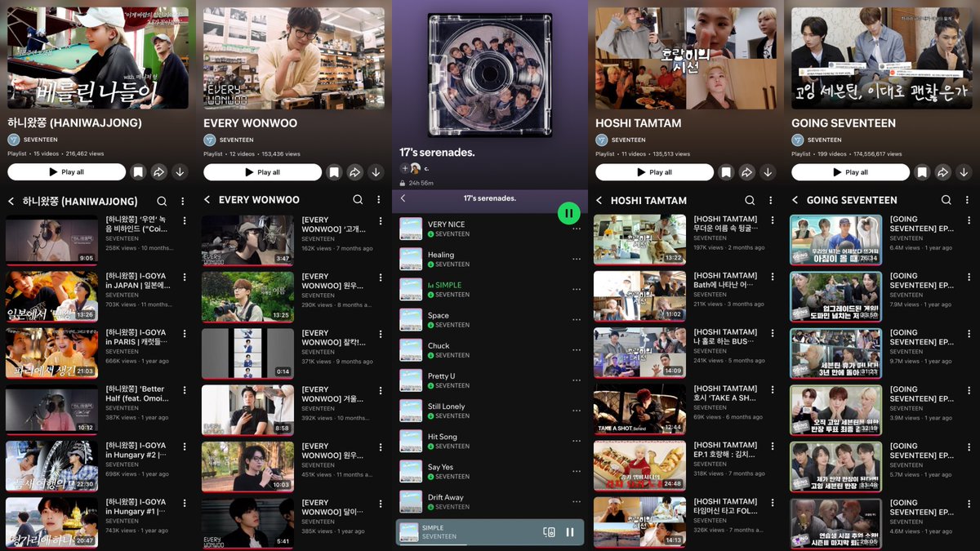Open the GOING SEVENTEEN header's three-dot menu

[967, 199]
